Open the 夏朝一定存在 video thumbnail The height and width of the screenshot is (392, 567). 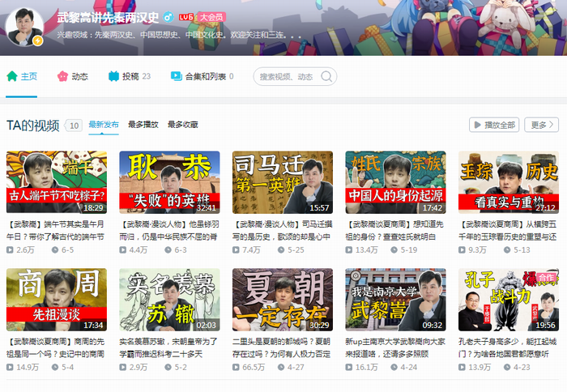tap(282, 300)
